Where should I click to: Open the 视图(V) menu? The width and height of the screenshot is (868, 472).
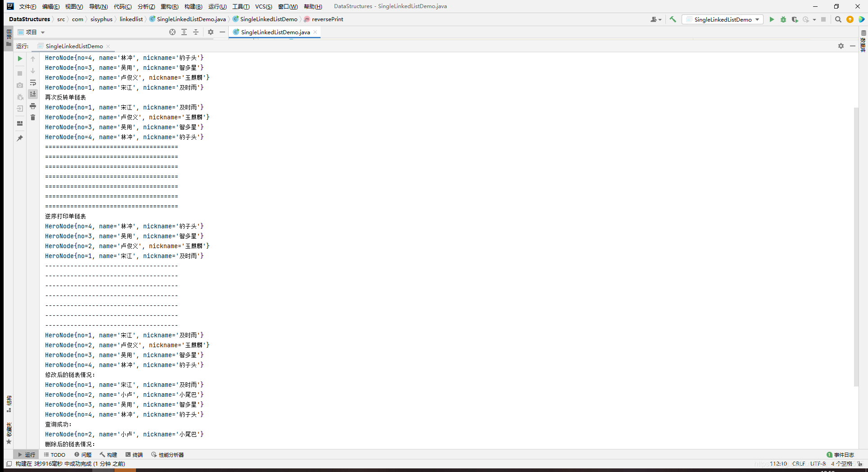tap(74, 6)
